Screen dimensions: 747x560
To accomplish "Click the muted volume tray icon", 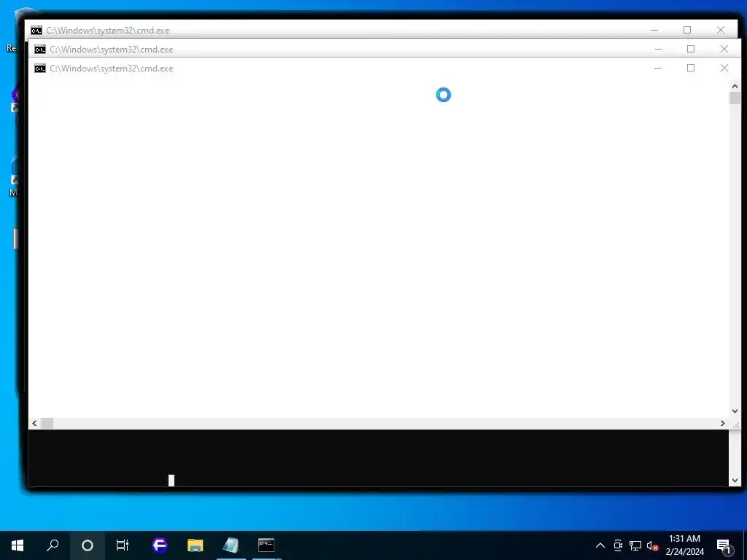I will (652, 545).
